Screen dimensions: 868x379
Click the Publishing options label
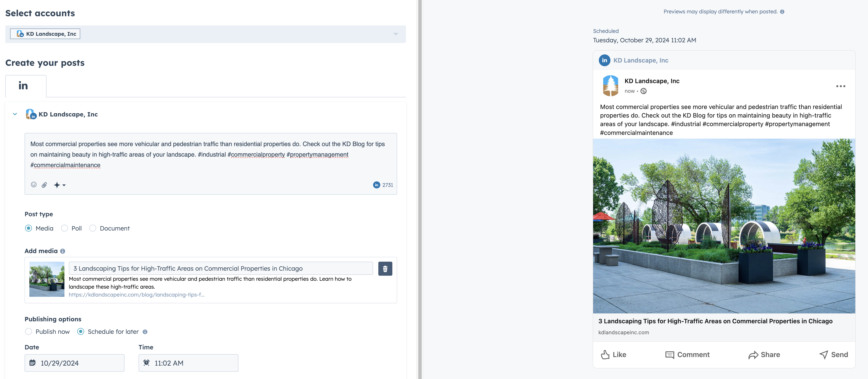tap(53, 319)
